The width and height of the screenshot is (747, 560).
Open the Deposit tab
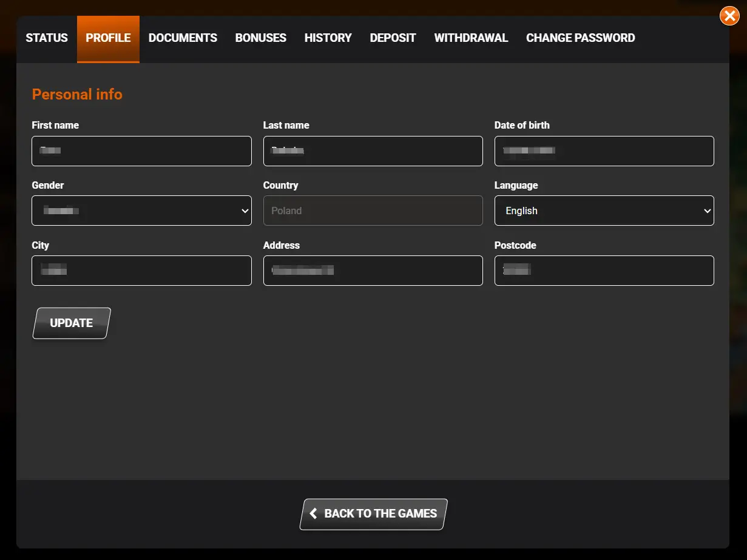click(x=393, y=38)
